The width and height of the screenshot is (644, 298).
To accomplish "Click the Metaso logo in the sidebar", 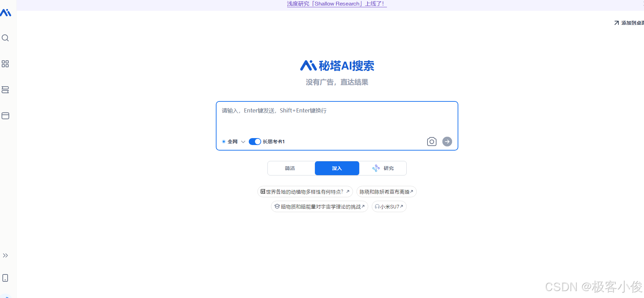I will coord(6,13).
